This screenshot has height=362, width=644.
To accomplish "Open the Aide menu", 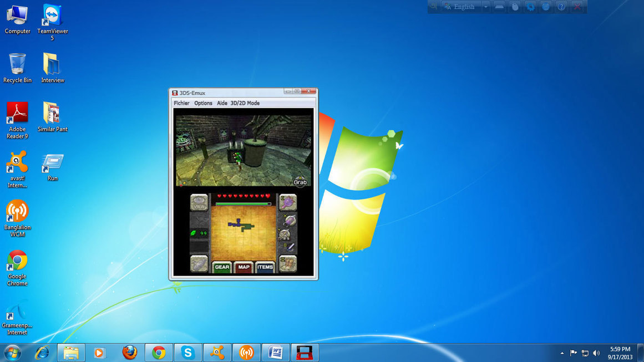I will click(x=222, y=103).
